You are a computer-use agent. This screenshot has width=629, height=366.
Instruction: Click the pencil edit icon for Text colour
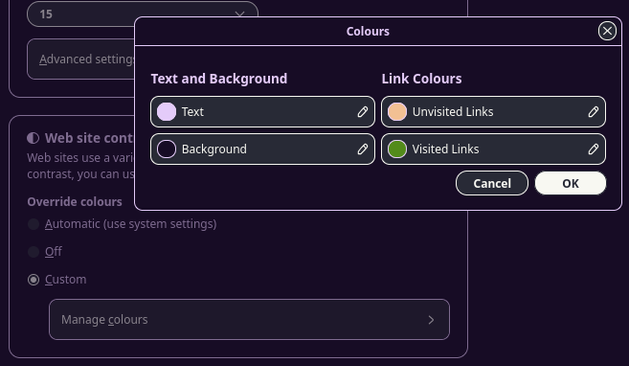(x=363, y=112)
